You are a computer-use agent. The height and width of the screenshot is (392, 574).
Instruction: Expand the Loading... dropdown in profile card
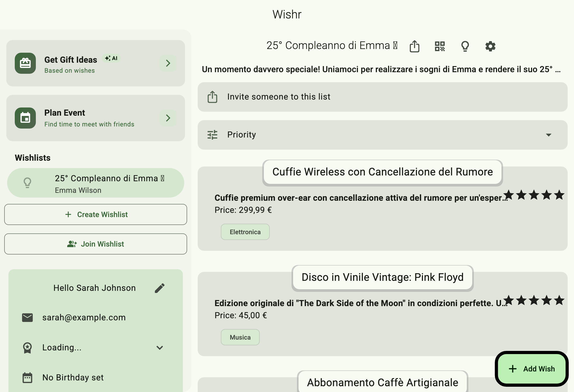click(x=160, y=347)
